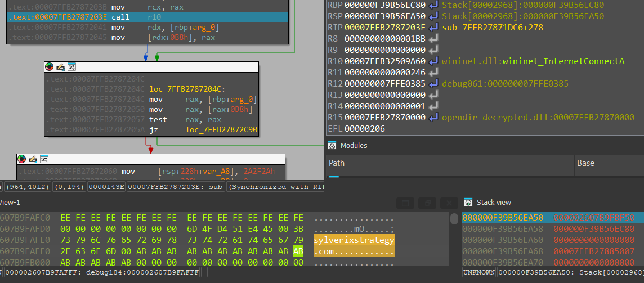This screenshot has height=283, width=644.
Task: Jump to loc_7FFB27872C90 jz target
Action: click(221, 130)
